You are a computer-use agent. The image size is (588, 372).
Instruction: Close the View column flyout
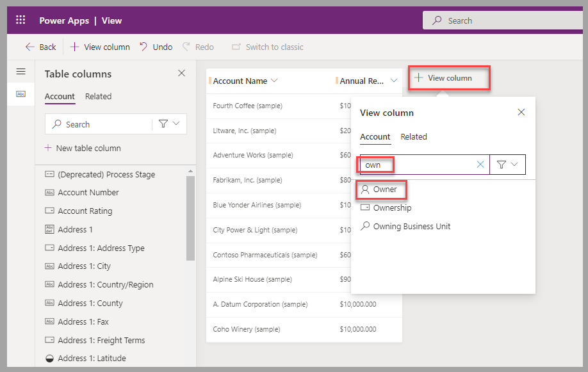521,112
